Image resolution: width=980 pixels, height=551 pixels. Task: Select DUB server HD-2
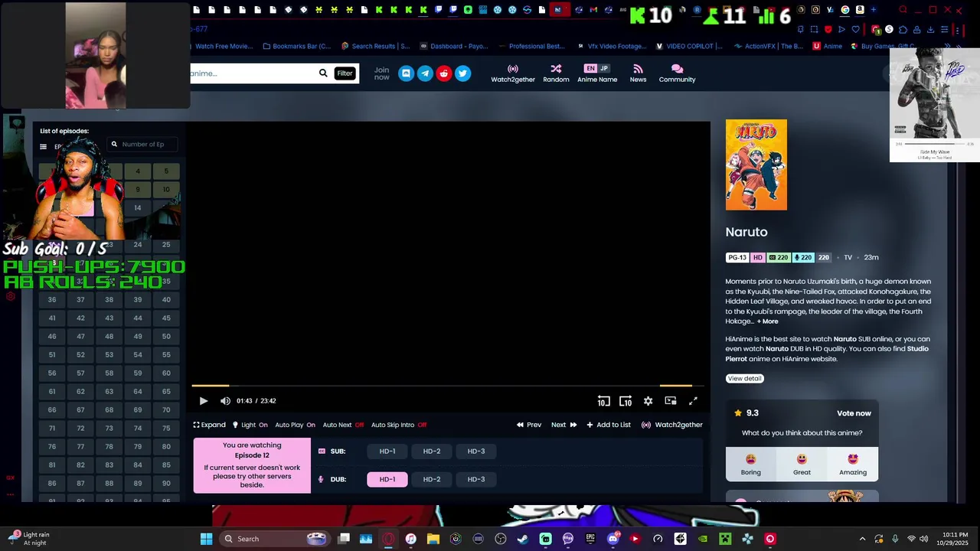432,479
